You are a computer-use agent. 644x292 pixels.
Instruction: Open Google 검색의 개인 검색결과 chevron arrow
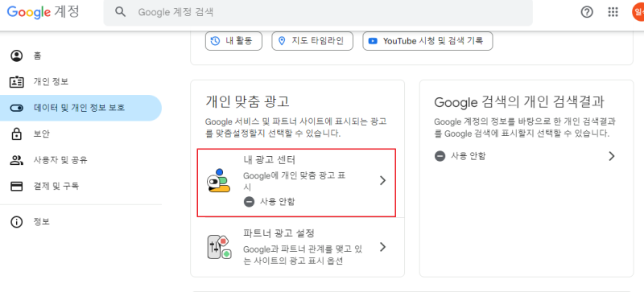612,156
